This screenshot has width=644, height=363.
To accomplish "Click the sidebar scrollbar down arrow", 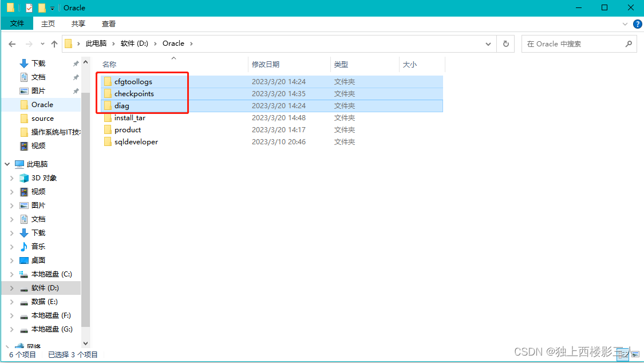I will pyautogui.click(x=85, y=344).
